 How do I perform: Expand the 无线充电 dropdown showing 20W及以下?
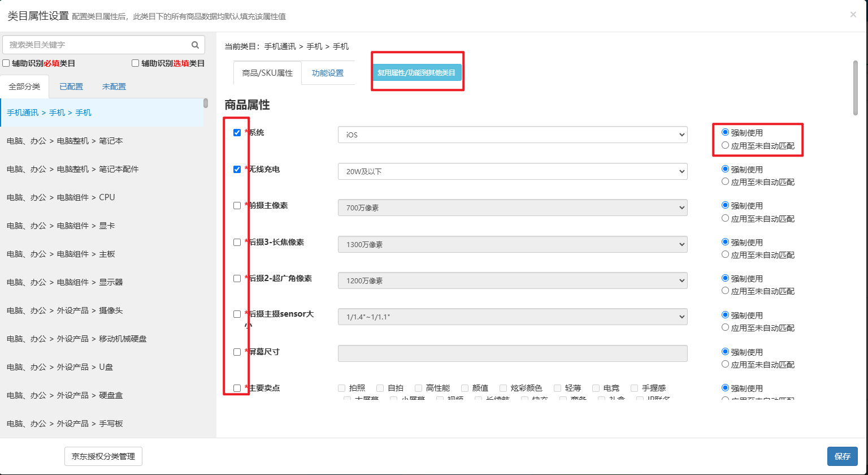click(x=512, y=171)
